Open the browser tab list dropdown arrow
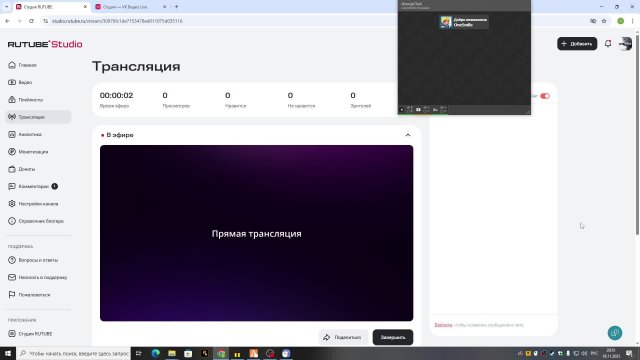640x360 pixels. click(6, 7)
